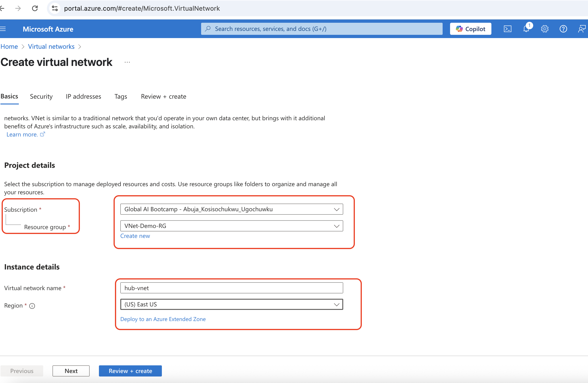
Task: Open Cloud Shell from the top bar
Action: [507, 29]
